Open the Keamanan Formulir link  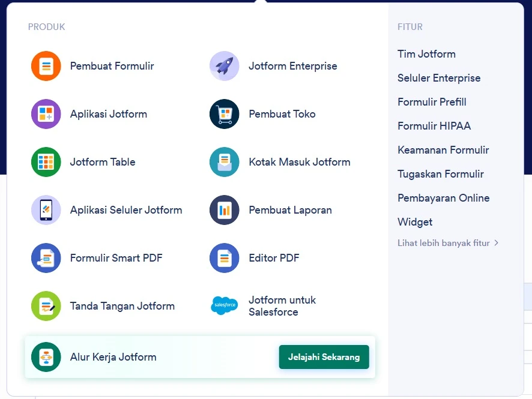443,150
